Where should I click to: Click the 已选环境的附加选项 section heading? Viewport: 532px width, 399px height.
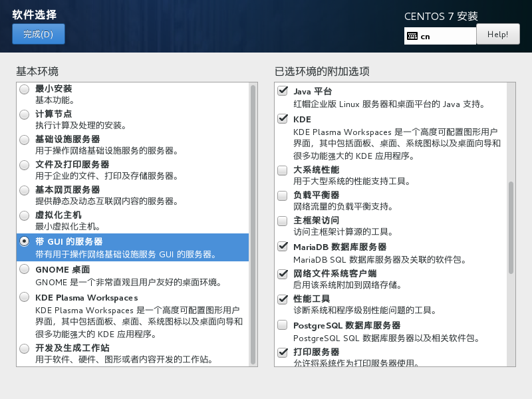point(322,71)
